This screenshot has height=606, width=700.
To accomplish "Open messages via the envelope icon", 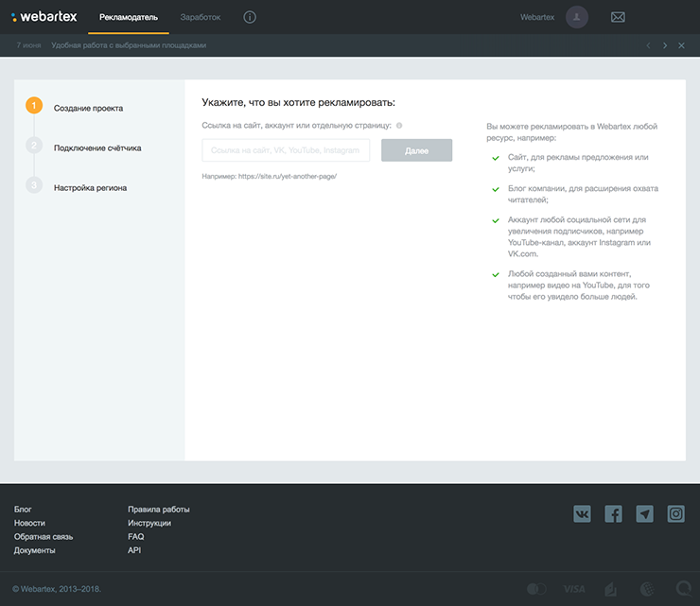I will click(618, 17).
